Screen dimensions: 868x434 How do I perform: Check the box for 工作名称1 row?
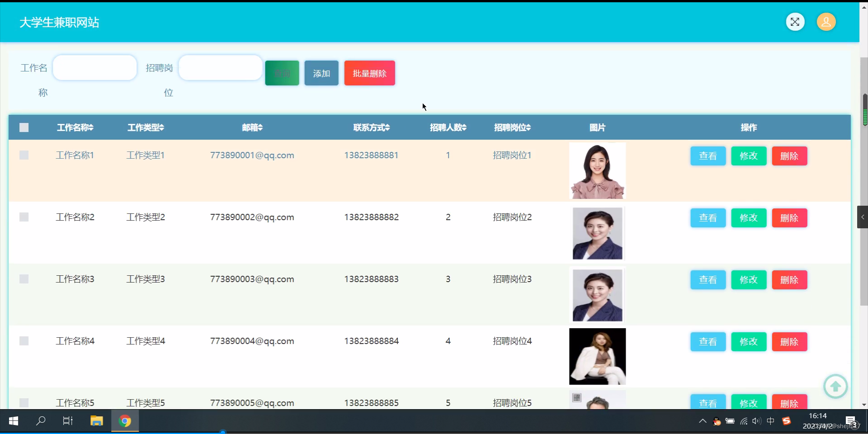24,155
